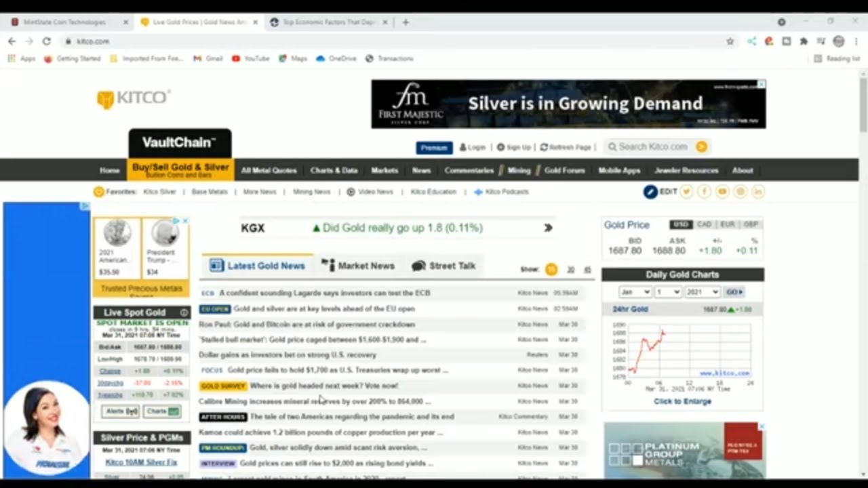
Task: Switch gold price currency to CAD
Action: tap(705, 224)
